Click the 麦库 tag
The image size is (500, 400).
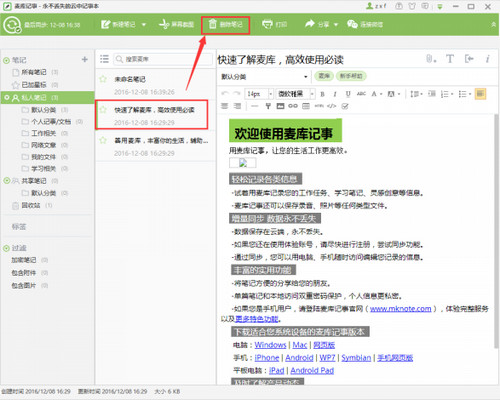[324, 76]
